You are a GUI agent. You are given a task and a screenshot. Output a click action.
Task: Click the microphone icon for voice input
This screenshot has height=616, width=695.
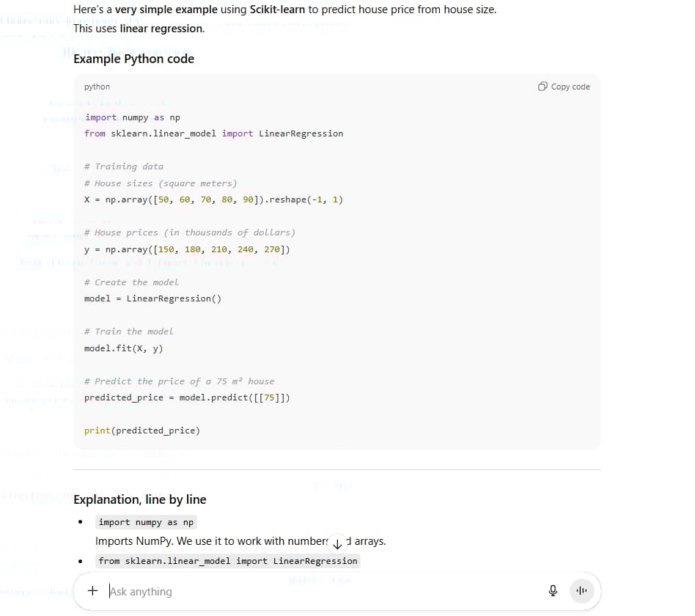(x=553, y=590)
